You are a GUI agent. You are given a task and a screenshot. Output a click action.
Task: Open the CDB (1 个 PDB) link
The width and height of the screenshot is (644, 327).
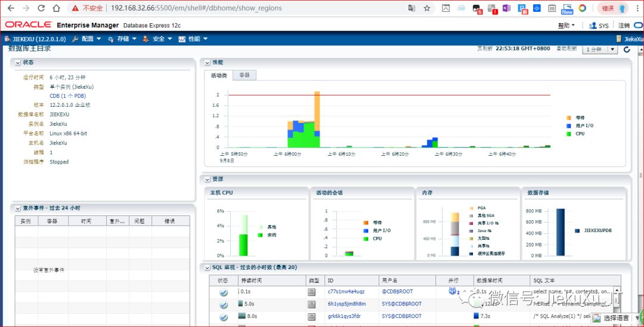pos(67,95)
